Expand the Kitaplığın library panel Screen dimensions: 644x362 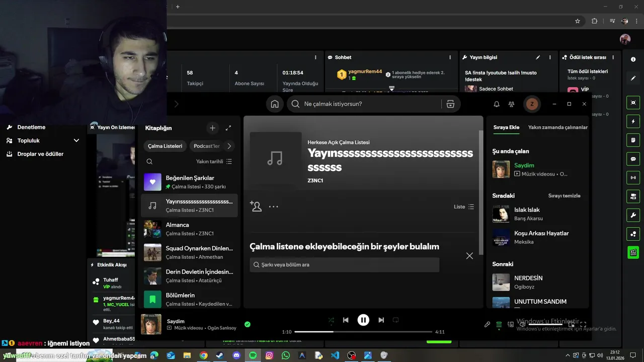(228, 128)
